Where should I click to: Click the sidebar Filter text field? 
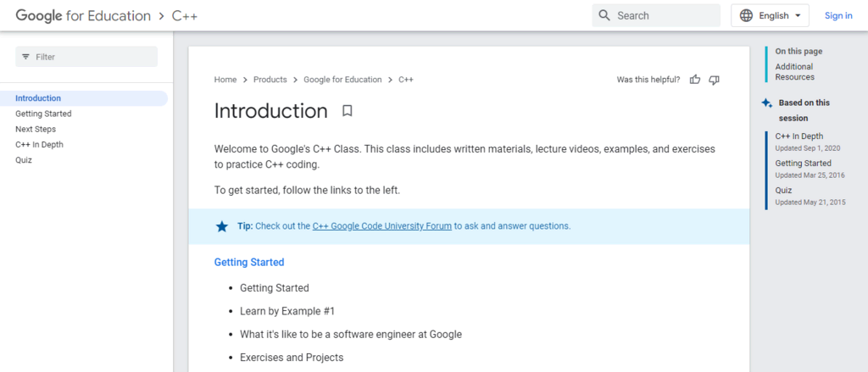coord(93,57)
